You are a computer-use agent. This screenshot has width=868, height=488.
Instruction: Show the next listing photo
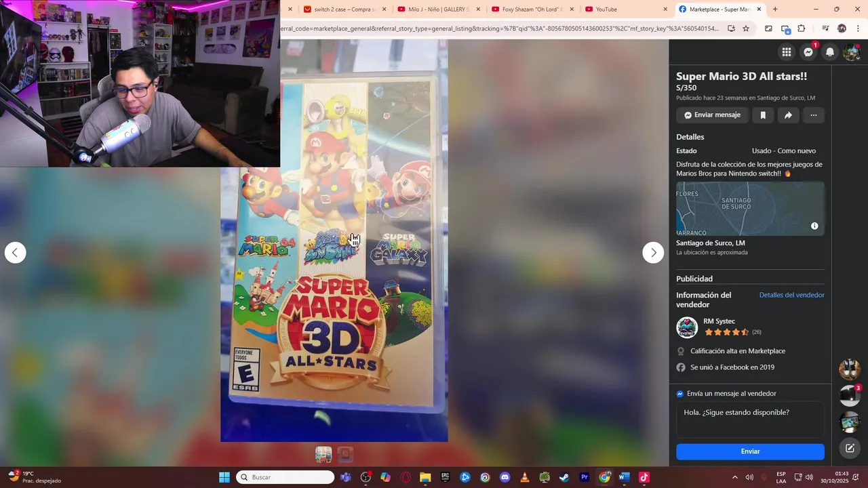[x=653, y=253]
